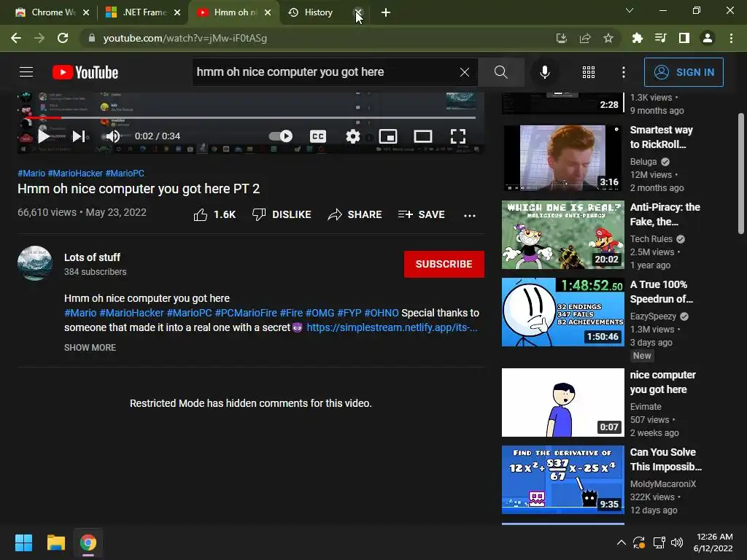Play the video
747x560 pixels.
coord(43,136)
